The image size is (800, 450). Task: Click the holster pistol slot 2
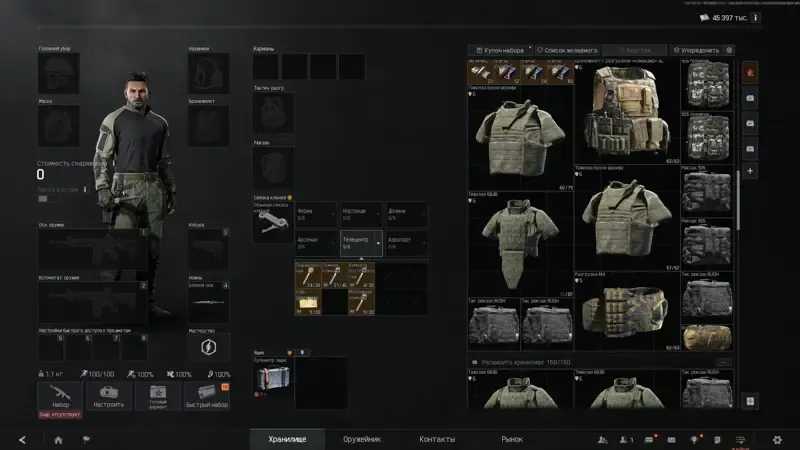[x=209, y=249]
